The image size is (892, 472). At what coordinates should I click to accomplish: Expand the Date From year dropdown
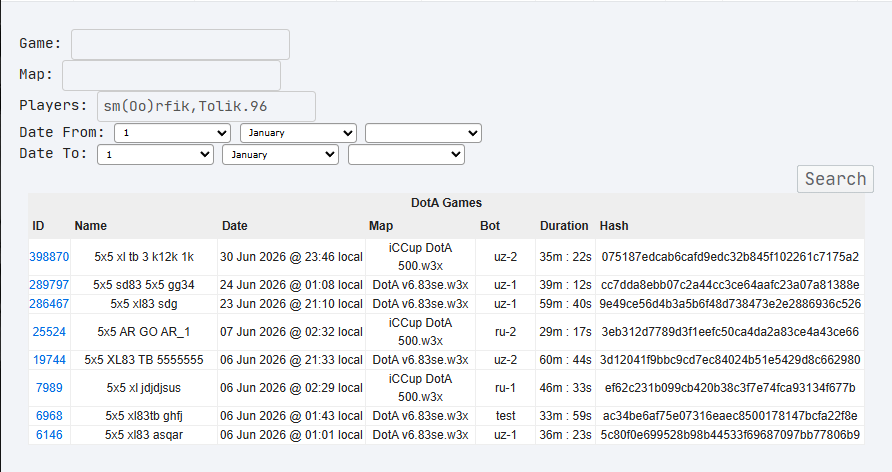click(x=423, y=133)
